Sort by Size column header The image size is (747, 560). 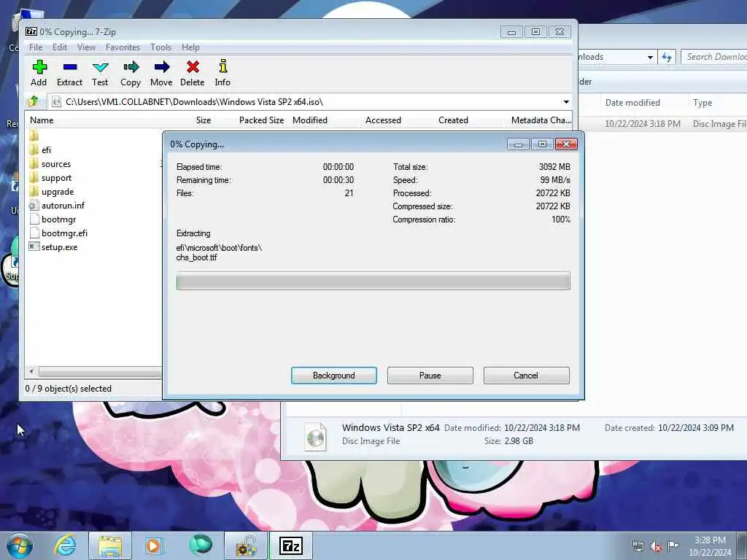click(x=204, y=120)
